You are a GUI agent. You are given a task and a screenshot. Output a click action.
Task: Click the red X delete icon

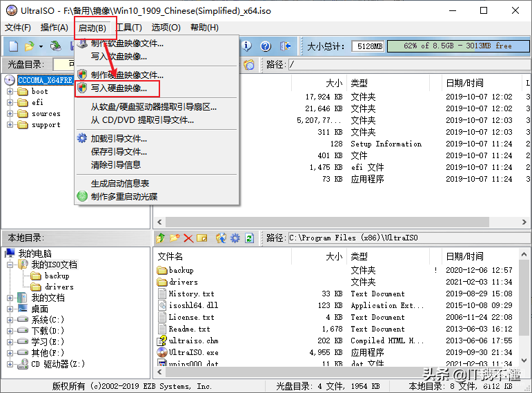pyautogui.click(x=188, y=238)
